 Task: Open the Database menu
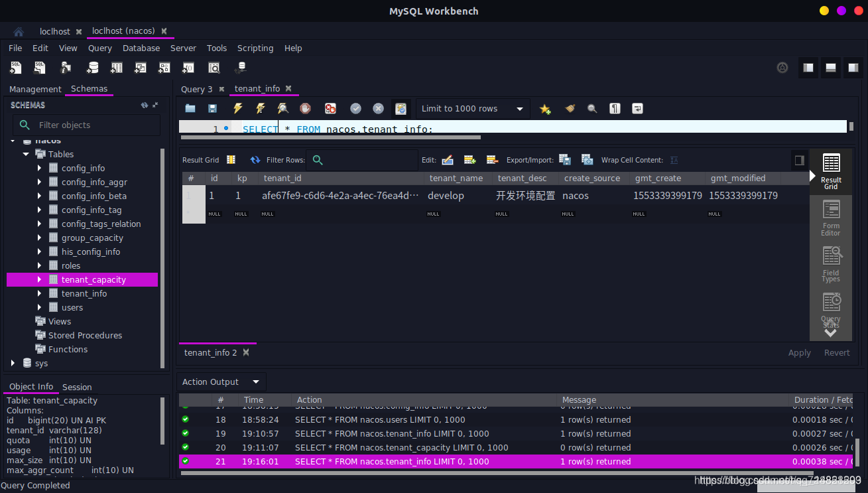point(141,48)
